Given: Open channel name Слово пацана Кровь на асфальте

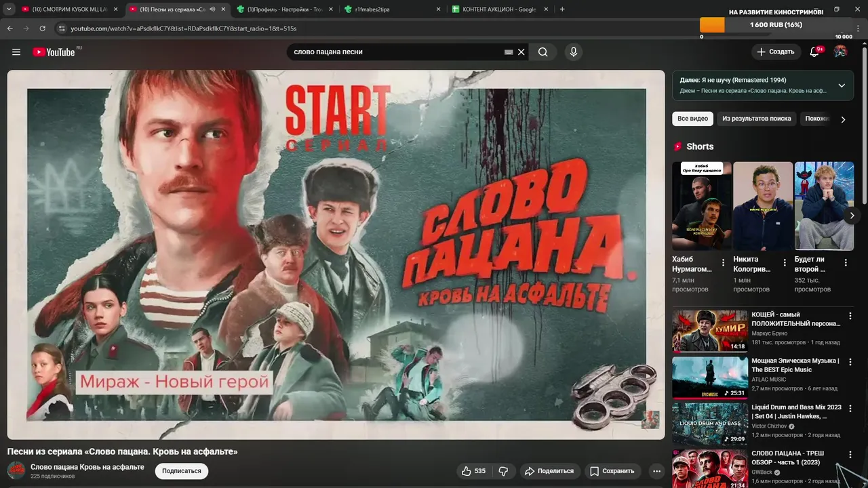Looking at the screenshot, I should pyautogui.click(x=87, y=467).
